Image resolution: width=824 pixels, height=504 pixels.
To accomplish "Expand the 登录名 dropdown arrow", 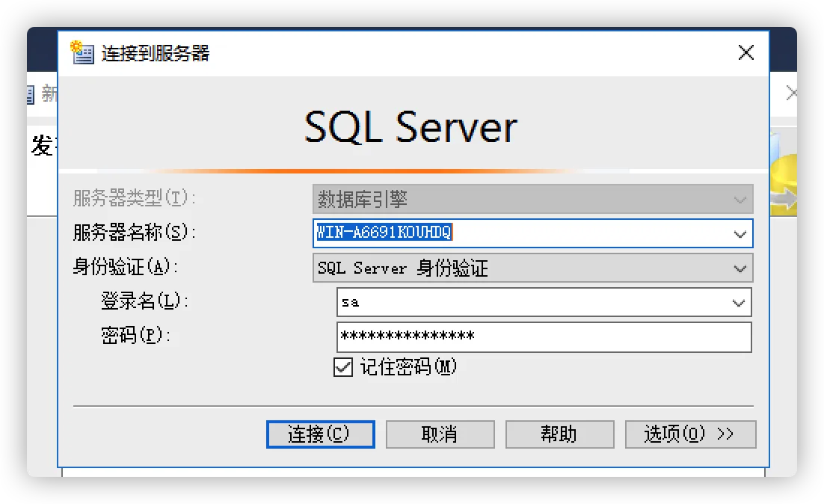I will click(x=738, y=303).
